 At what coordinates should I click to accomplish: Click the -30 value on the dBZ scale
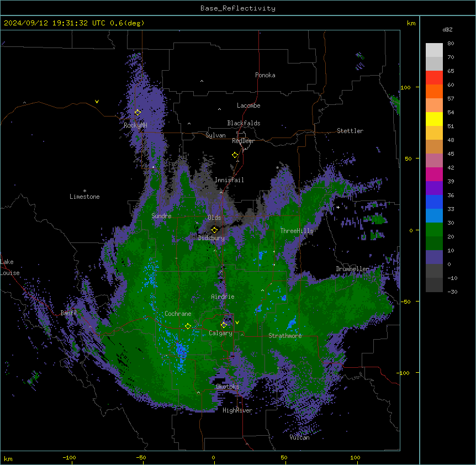(452, 292)
